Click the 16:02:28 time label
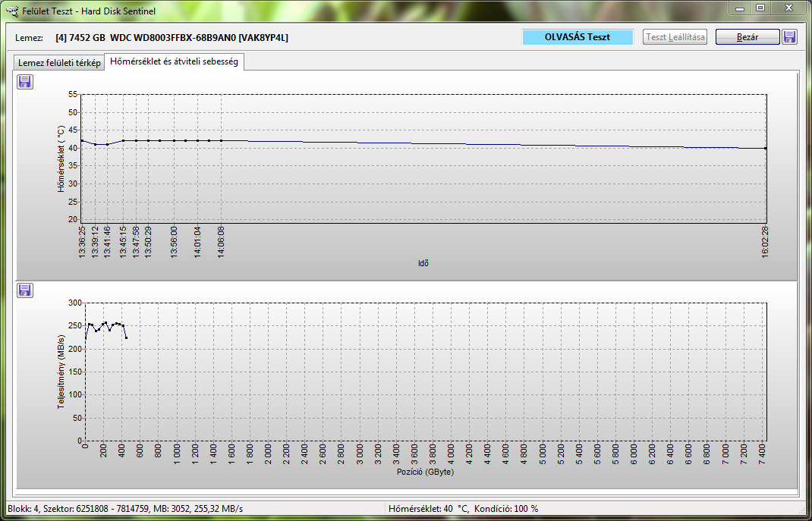 [766, 241]
